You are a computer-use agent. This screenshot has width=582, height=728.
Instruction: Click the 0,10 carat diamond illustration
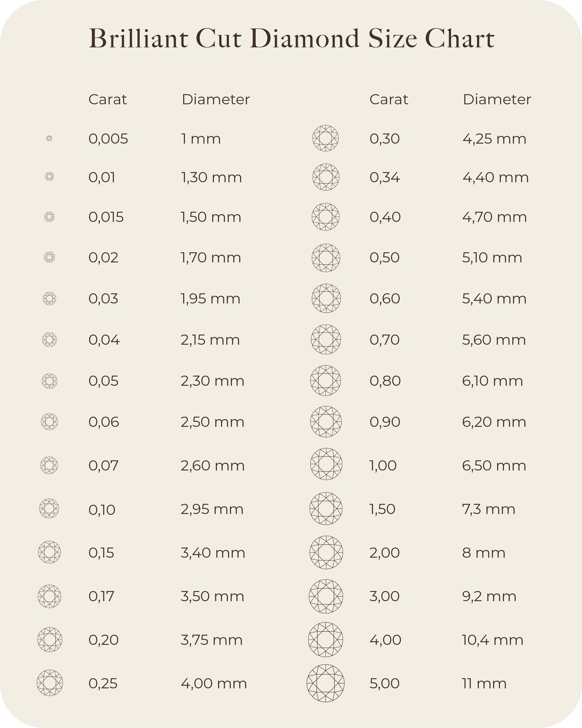click(49, 509)
